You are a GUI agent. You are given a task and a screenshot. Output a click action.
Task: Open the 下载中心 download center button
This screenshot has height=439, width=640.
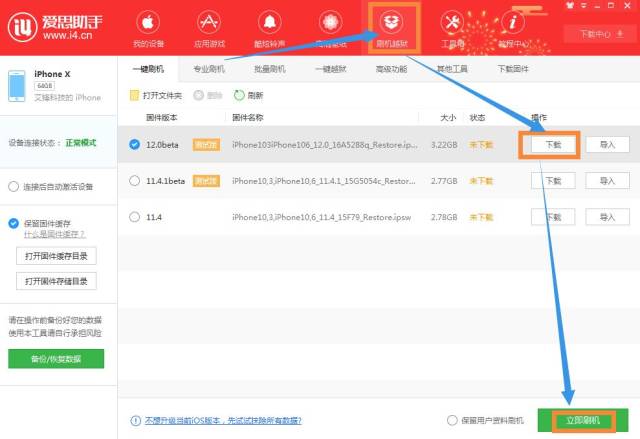[x=602, y=34]
